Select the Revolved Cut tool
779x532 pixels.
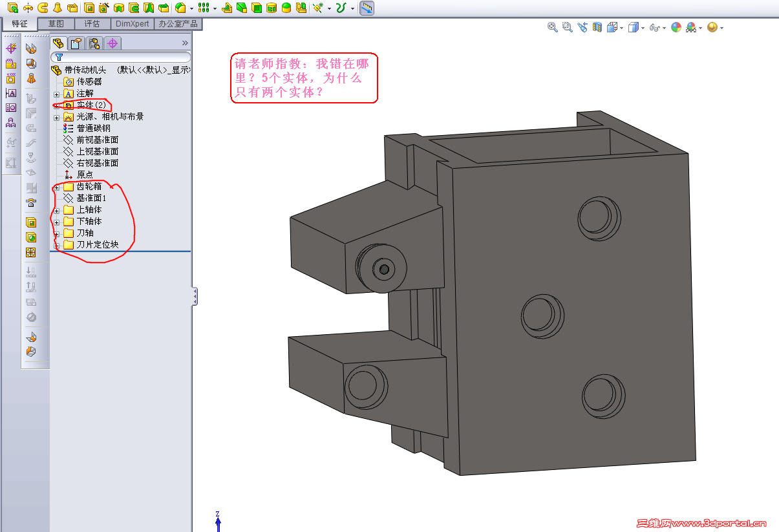pos(119,8)
